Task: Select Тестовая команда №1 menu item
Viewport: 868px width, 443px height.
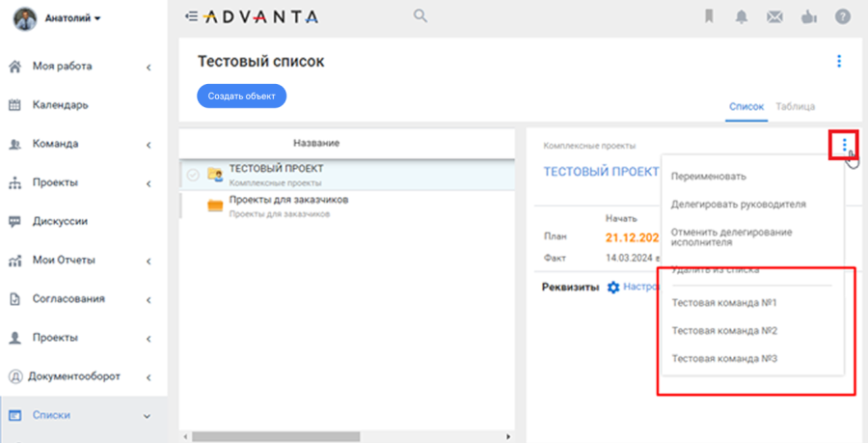Action: [724, 303]
